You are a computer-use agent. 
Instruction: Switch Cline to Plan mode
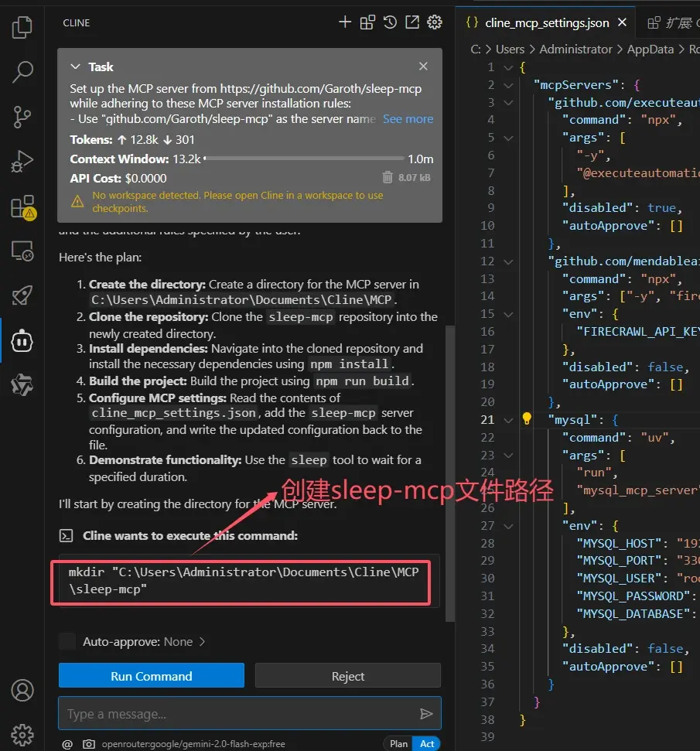pyautogui.click(x=398, y=743)
